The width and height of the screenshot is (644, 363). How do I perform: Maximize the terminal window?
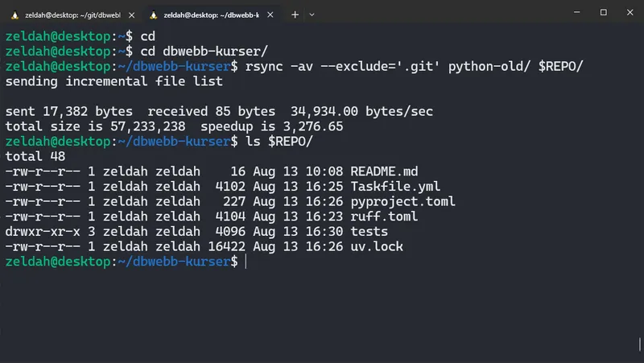[604, 13]
